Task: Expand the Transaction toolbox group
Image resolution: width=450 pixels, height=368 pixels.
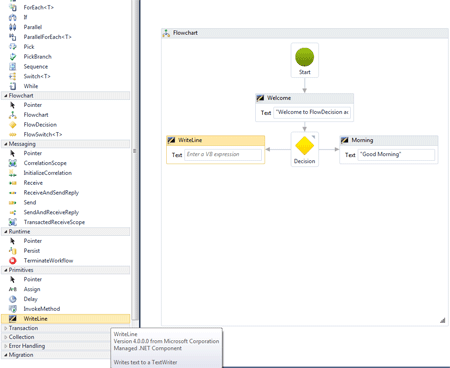Action: point(6,328)
